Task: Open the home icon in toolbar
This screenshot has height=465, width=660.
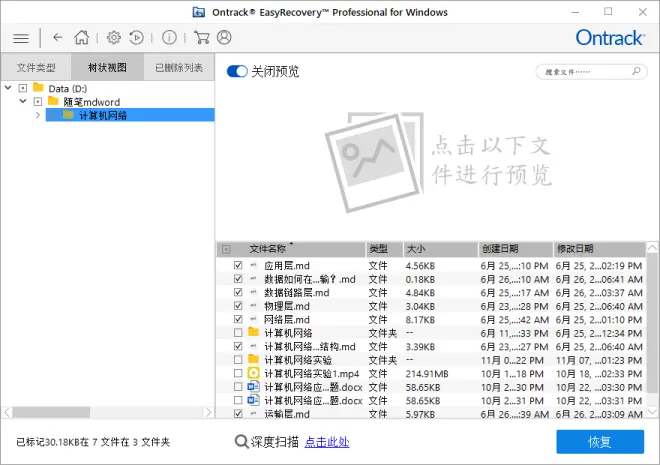Action: pos(82,37)
